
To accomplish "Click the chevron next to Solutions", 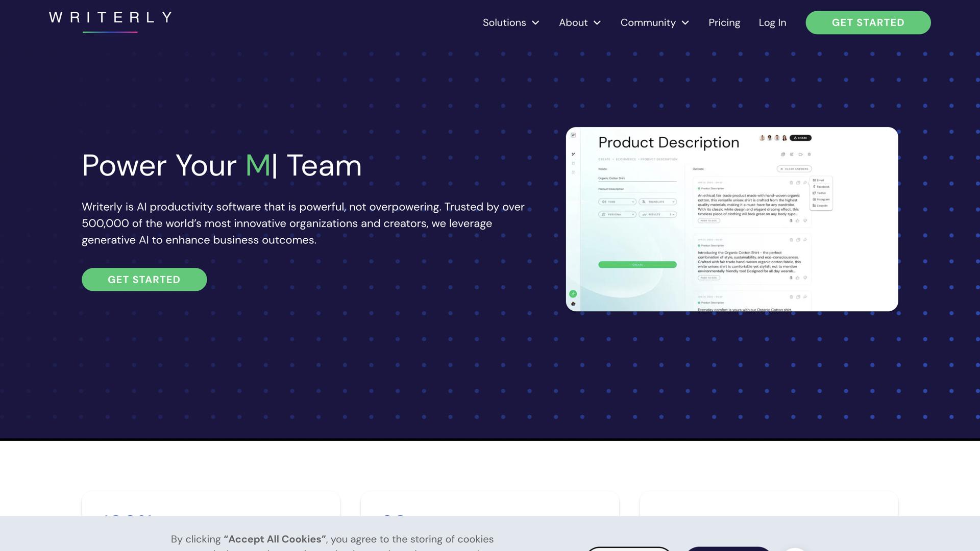I will point(535,23).
